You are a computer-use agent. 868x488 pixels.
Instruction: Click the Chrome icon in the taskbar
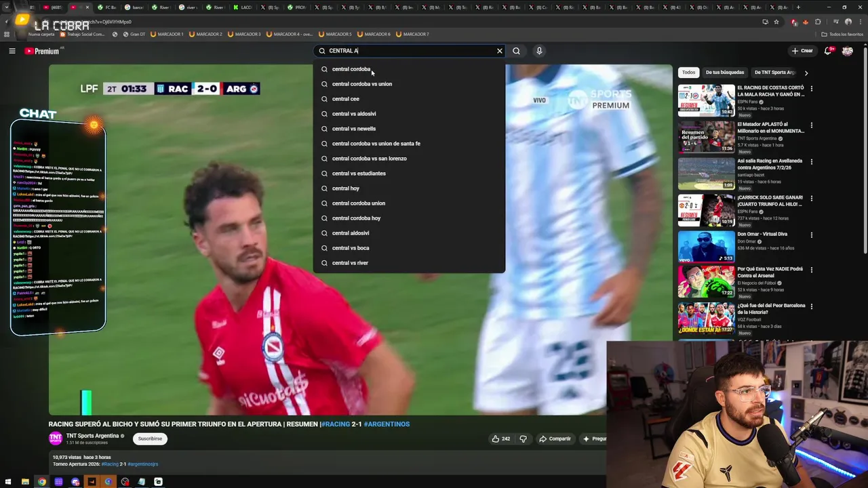[42, 482]
